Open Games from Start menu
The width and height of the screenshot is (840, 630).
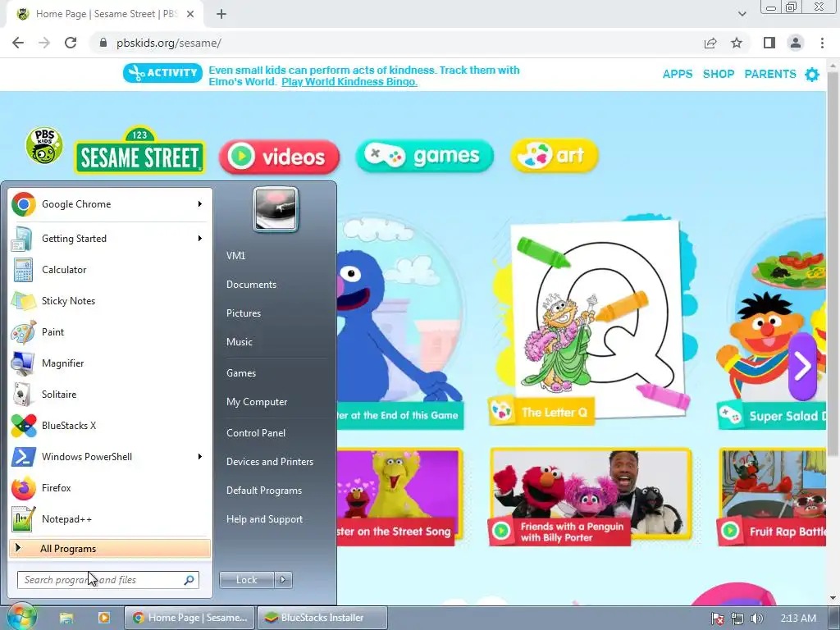[241, 373]
